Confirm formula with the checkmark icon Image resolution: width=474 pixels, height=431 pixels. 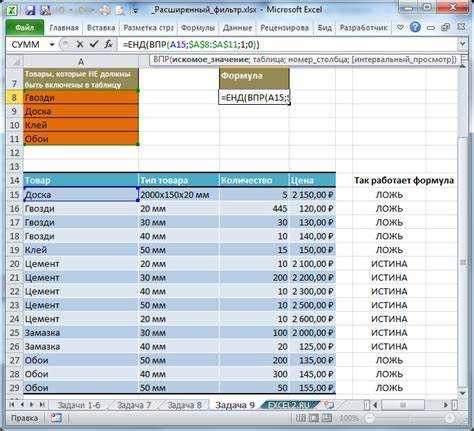pyautogui.click(x=94, y=44)
